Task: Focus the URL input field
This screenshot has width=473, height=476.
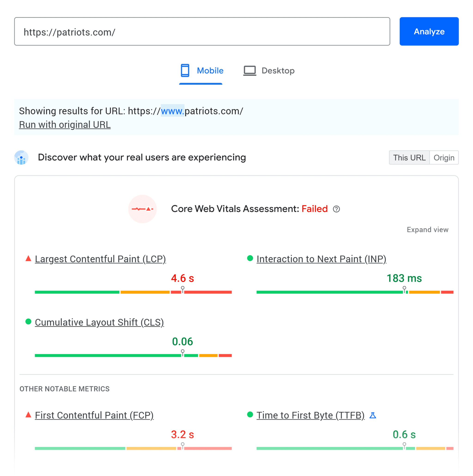Action: click(202, 31)
